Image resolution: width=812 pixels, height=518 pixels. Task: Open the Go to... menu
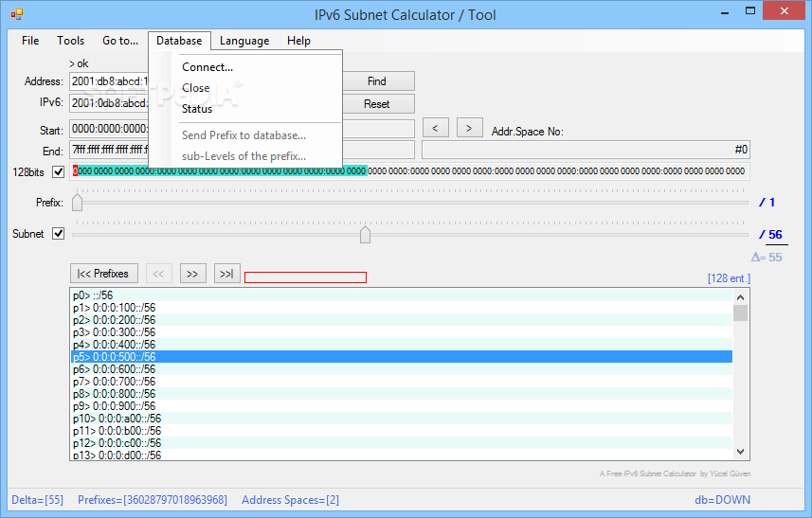120,41
